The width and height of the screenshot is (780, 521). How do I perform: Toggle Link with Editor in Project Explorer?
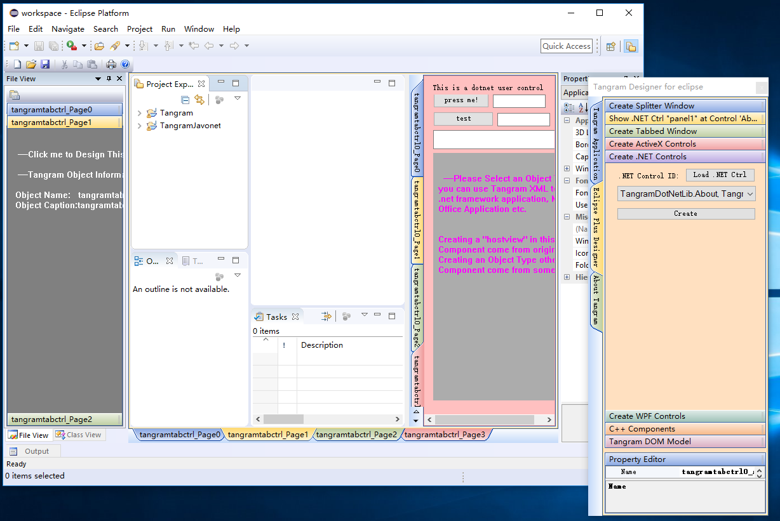point(199,100)
